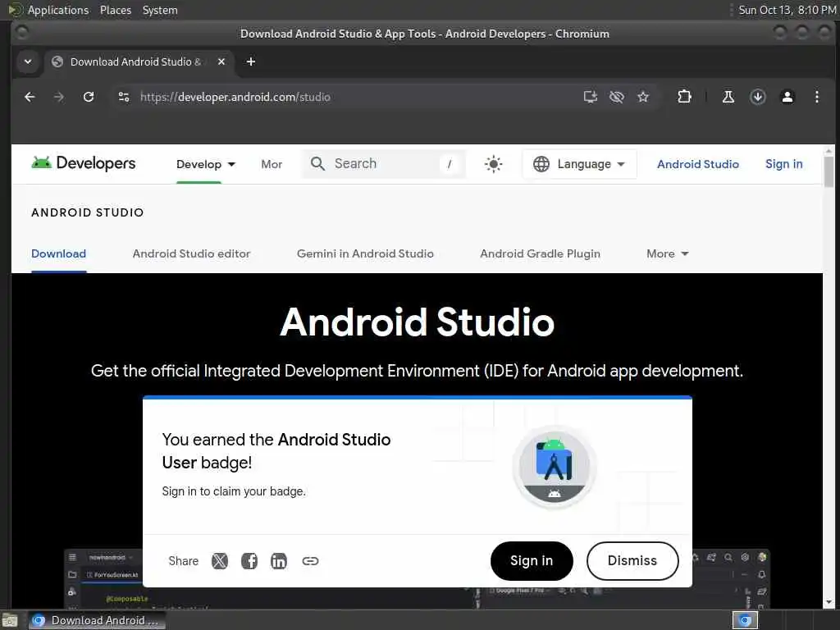Click the Android Studio User badge image
This screenshot has height=630, width=840.
point(555,467)
